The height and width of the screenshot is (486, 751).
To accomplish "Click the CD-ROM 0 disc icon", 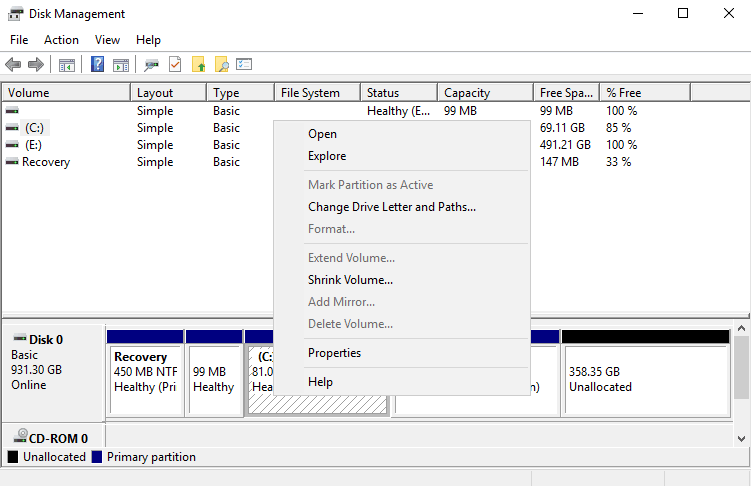I will 21,436.
